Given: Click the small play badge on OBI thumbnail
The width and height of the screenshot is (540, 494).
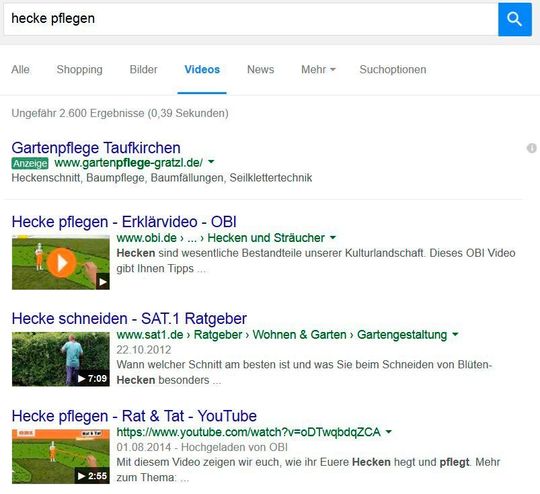Looking at the screenshot, I should [103, 282].
